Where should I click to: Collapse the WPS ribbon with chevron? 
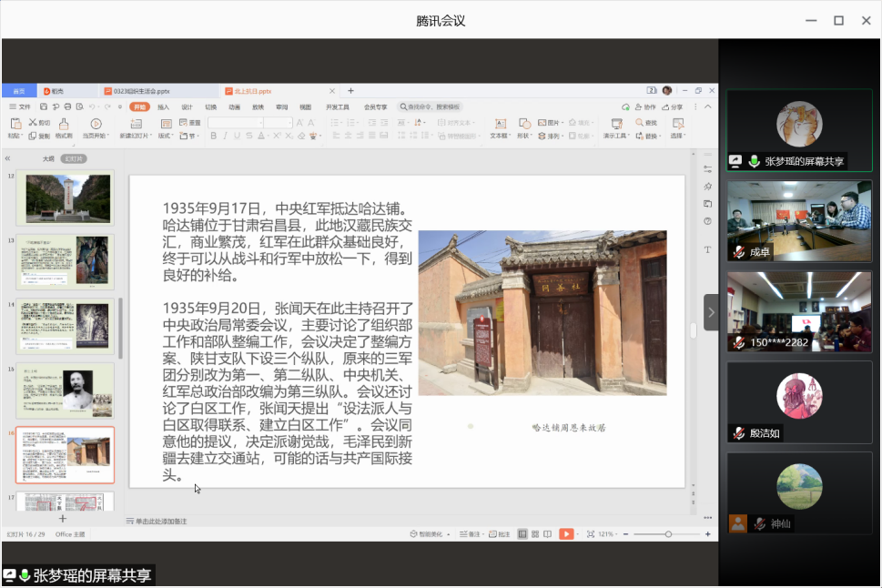coord(707,106)
